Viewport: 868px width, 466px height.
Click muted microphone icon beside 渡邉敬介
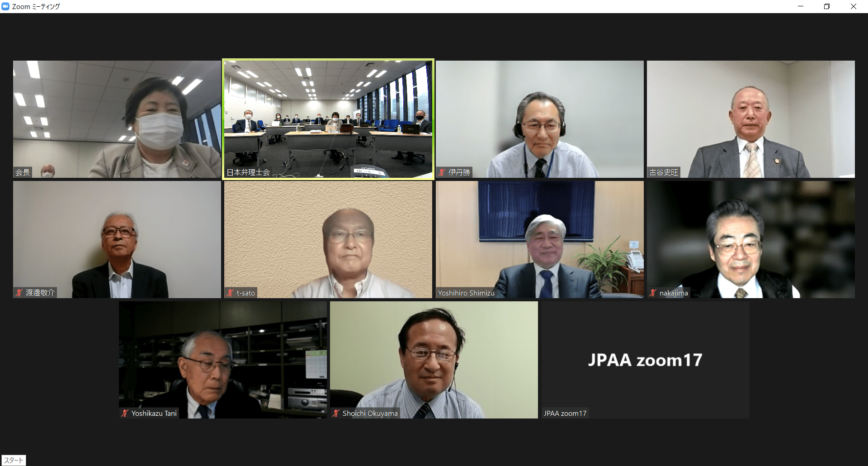(19, 293)
